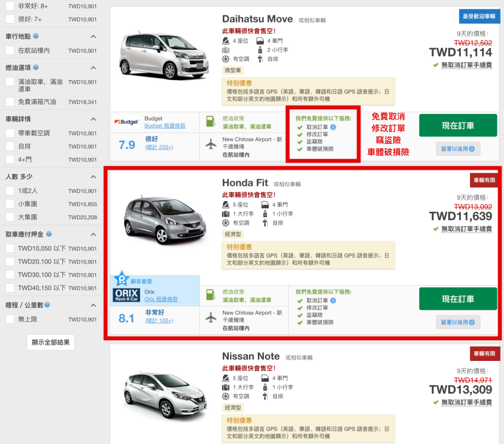
Task: Click seat icon for Daihatsu Move 4 座位
Action: click(x=226, y=41)
